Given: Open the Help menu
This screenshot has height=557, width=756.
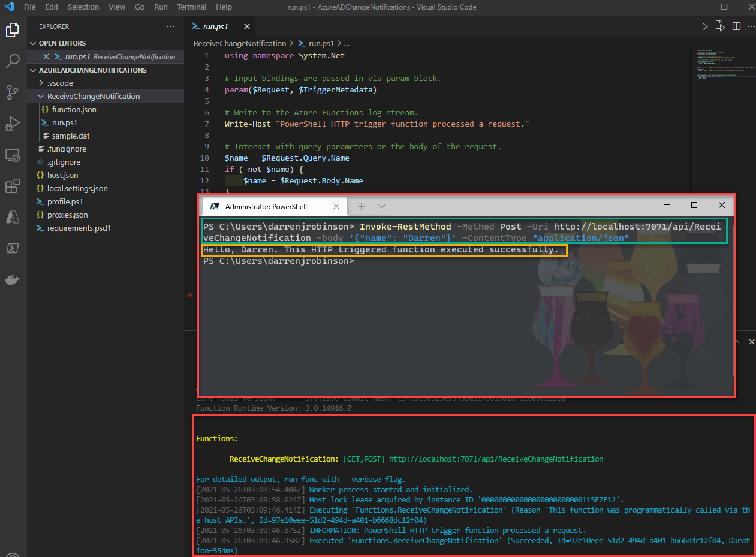Looking at the screenshot, I should click(224, 7).
